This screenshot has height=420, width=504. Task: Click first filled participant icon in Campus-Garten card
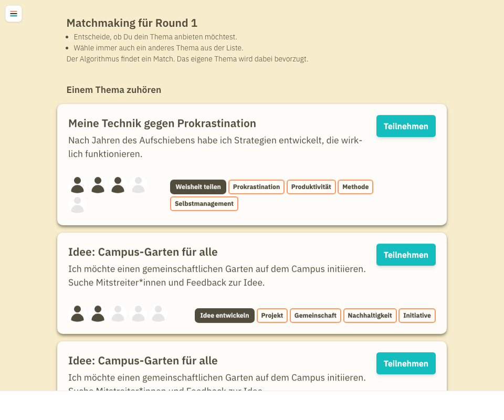coord(78,313)
